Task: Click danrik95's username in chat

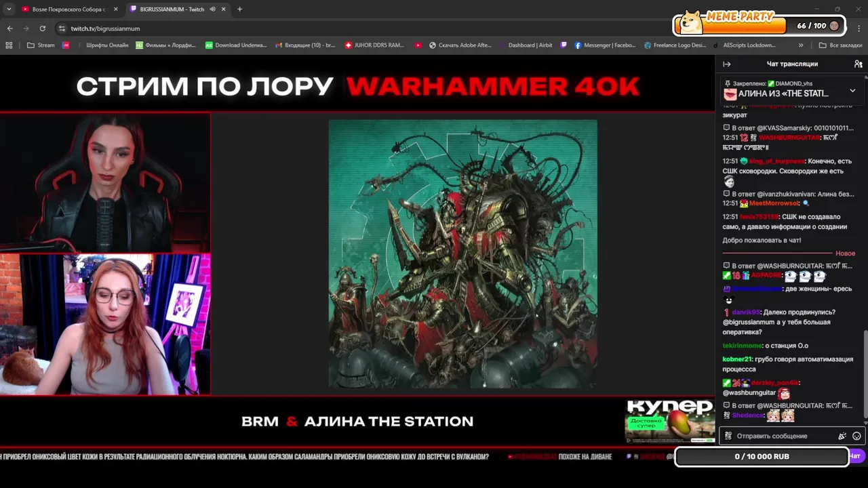Action: (747, 312)
